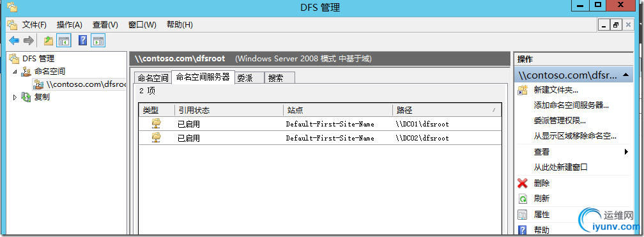Screen dimensions: 644x237
Task: Collapse the 命名空间 tree node
Action: click(x=15, y=72)
